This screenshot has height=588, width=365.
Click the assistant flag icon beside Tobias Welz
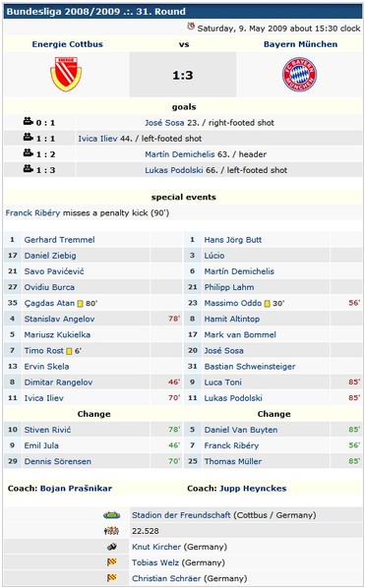pyautogui.click(x=112, y=562)
